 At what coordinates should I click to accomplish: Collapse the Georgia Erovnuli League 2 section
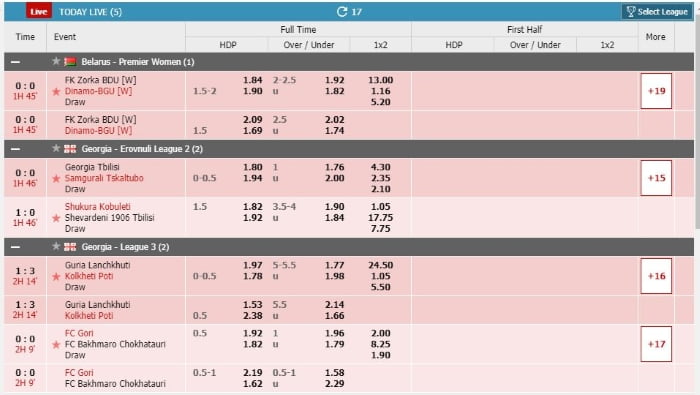tap(15, 149)
